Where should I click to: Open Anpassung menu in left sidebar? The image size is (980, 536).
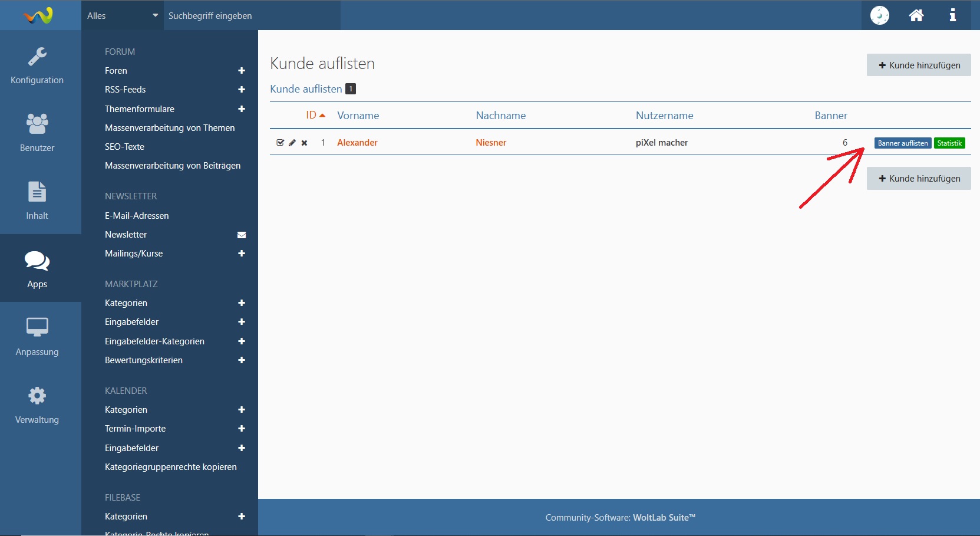[37, 337]
